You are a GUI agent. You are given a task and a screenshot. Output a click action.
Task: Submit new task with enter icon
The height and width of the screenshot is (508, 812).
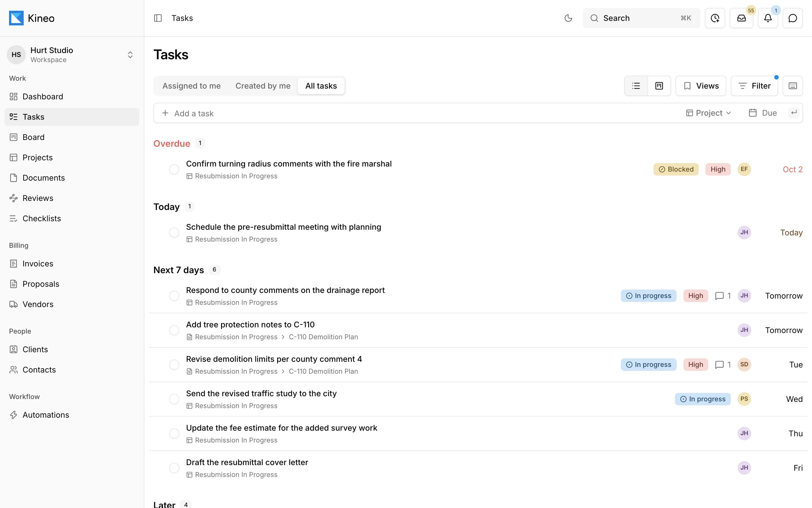(x=794, y=113)
